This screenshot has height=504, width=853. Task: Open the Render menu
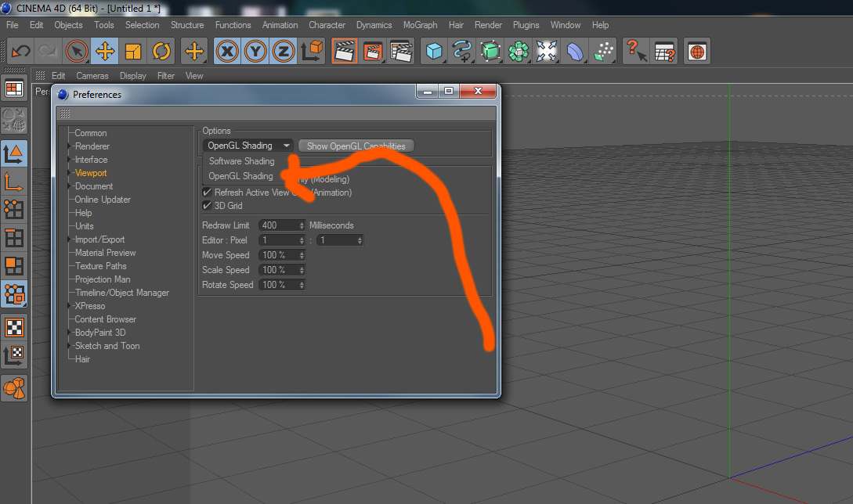click(488, 25)
